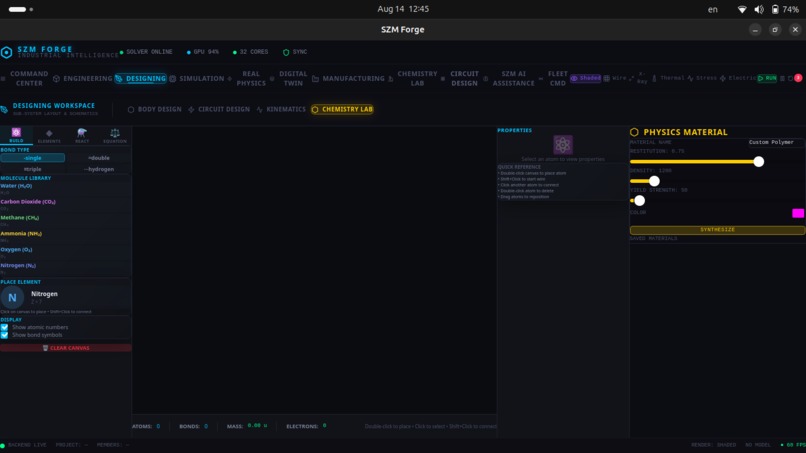
Task: Open the Aug 14 12:45 clock
Action: [x=403, y=9]
